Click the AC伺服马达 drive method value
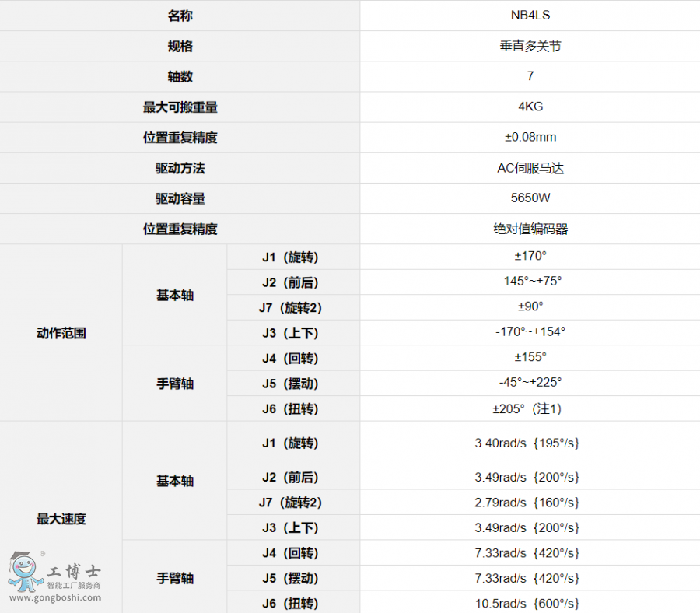 coord(530,167)
